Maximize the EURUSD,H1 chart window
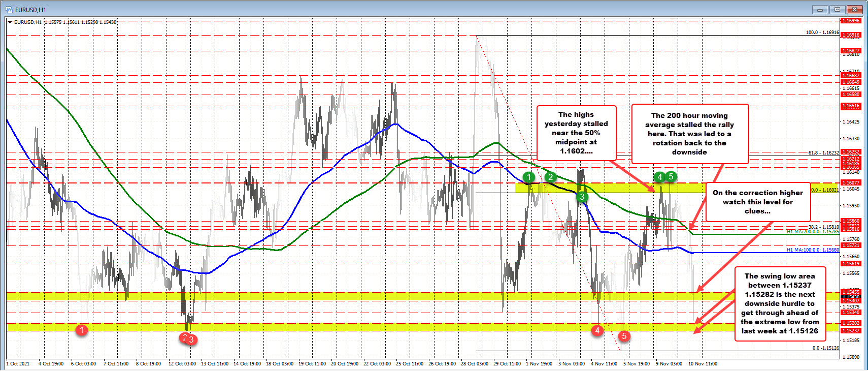Screen dimensions: 868x371 (x=837, y=9)
